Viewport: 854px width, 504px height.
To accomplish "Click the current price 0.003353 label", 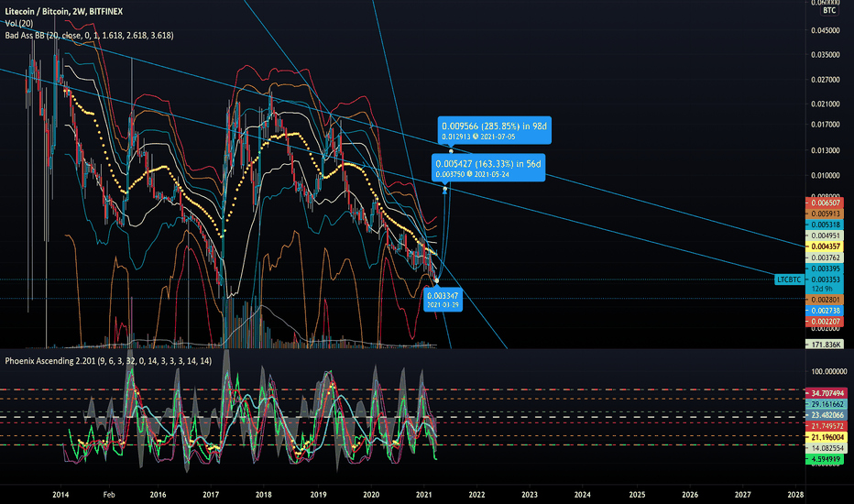I will tap(825, 279).
